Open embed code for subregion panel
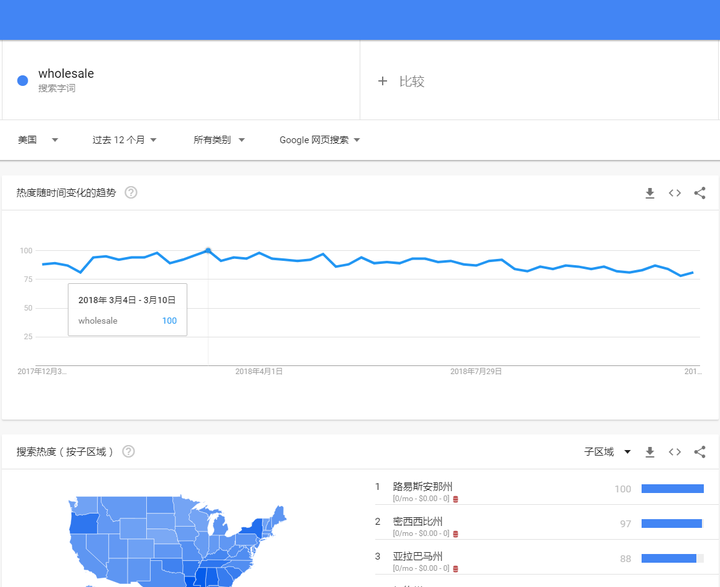720x587 pixels. [x=675, y=452]
